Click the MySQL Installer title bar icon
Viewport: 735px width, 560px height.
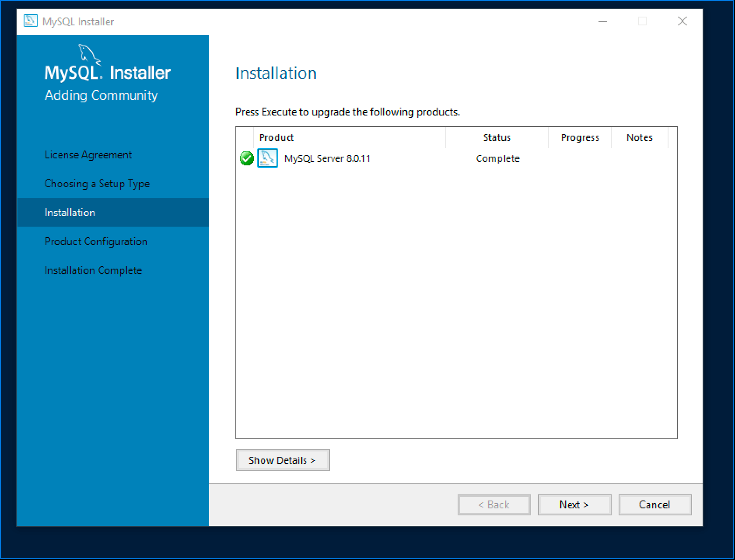click(30, 21)
